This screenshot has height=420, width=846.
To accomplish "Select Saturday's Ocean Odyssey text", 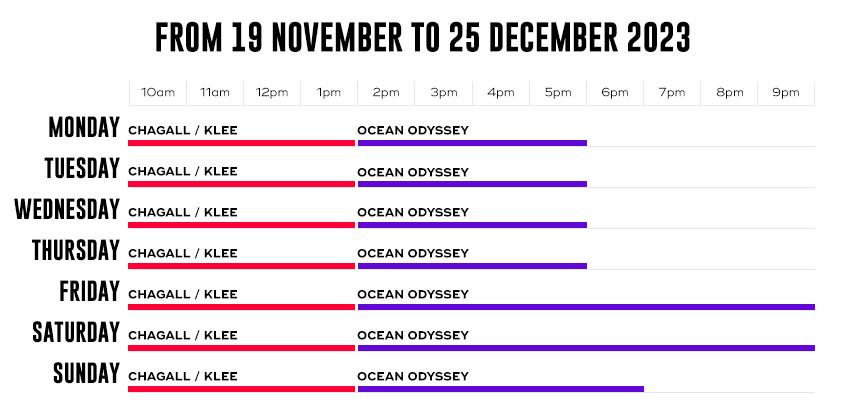I will pyautogui.click(x=413, y=336).
